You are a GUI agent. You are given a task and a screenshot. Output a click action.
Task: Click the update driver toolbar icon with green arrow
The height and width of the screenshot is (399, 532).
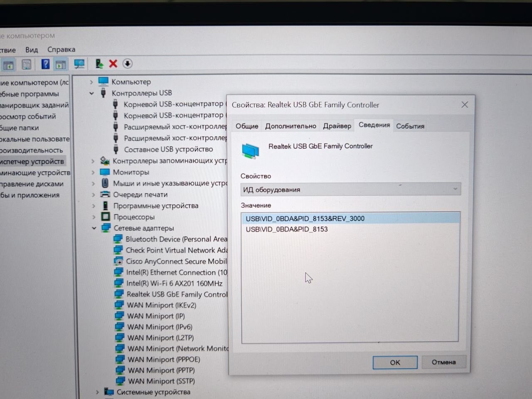[x=99, y=64]
